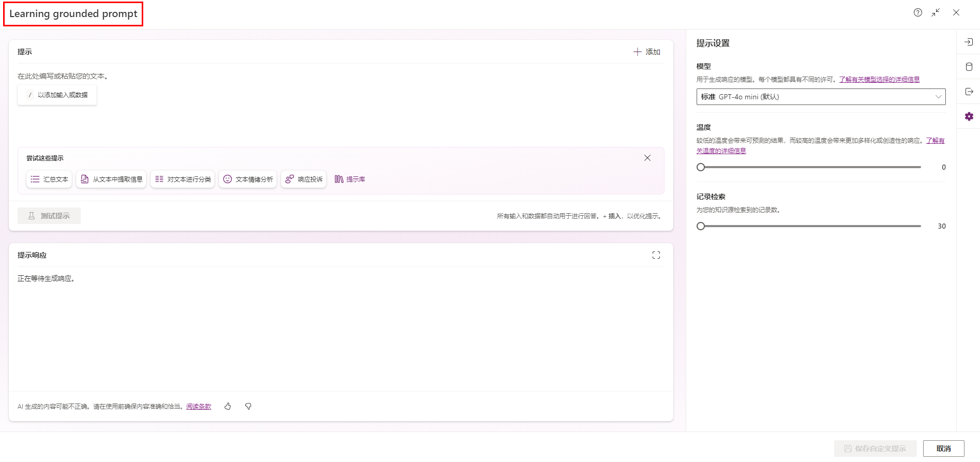Open the 阅读条款 link
The image size is (980, 462).
point(199,407)
